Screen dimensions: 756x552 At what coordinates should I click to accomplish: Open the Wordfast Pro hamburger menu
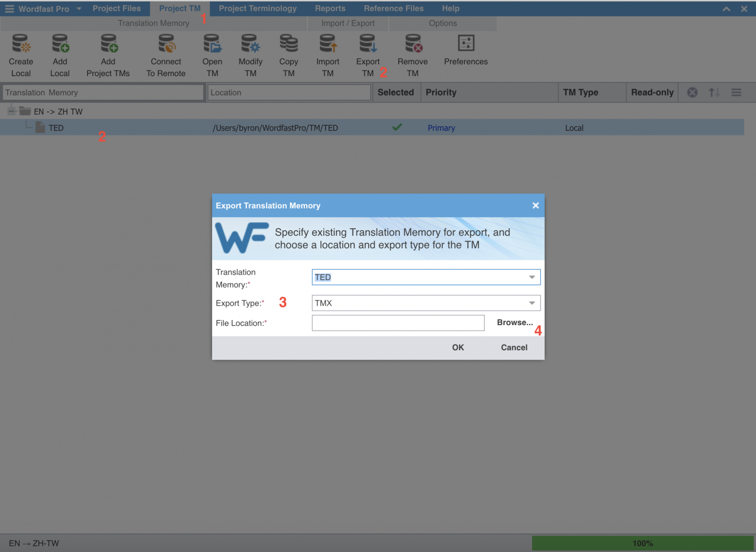click(9, 9)
